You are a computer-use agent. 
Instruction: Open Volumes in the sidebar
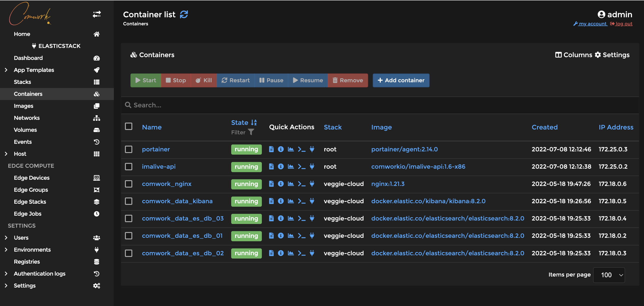57,130
